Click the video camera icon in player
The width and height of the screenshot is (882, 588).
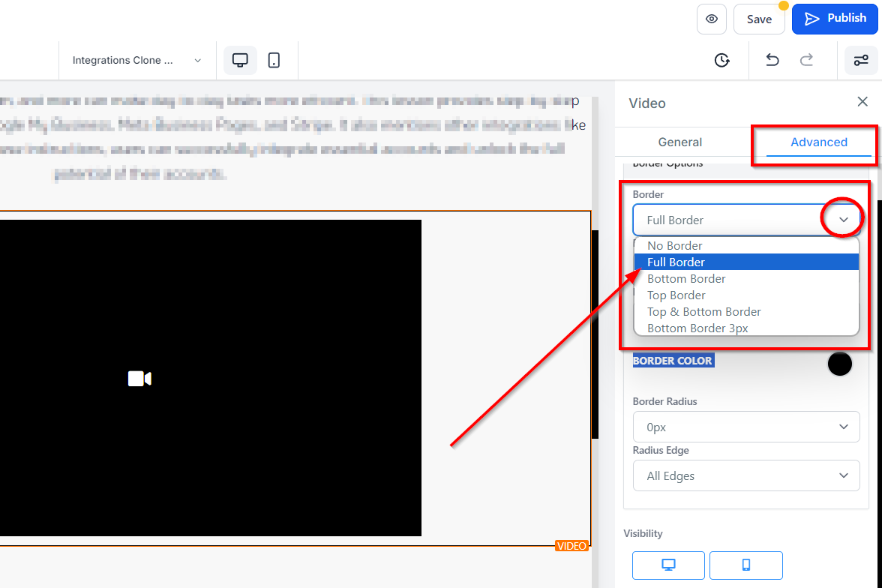pos(139,379)
